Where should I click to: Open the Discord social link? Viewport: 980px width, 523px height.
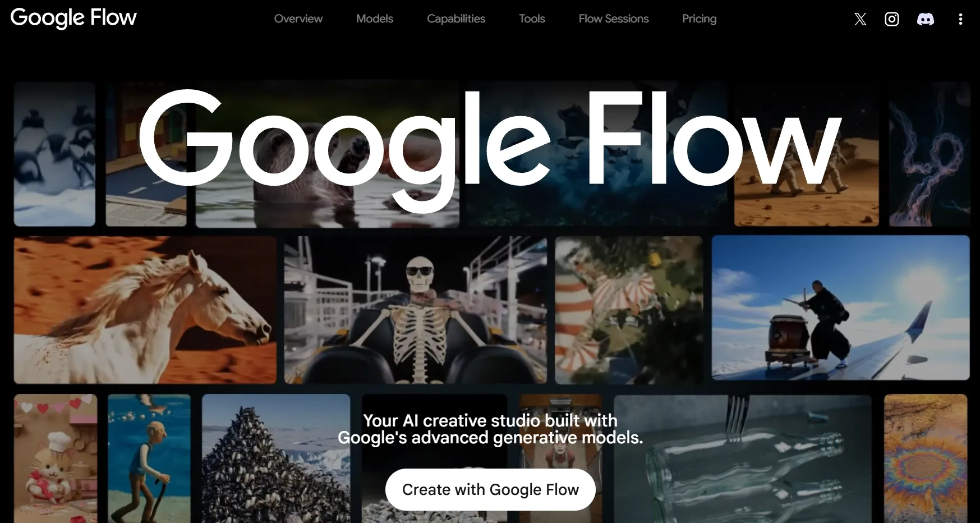tap(925, 19)
